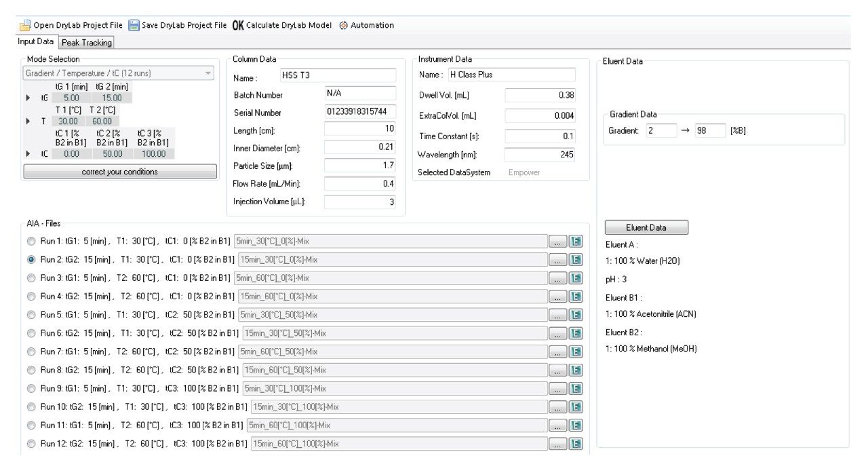868x473 pixels.
Task: Open the Mode Selection dropdown
Action: tap(119, 73)
